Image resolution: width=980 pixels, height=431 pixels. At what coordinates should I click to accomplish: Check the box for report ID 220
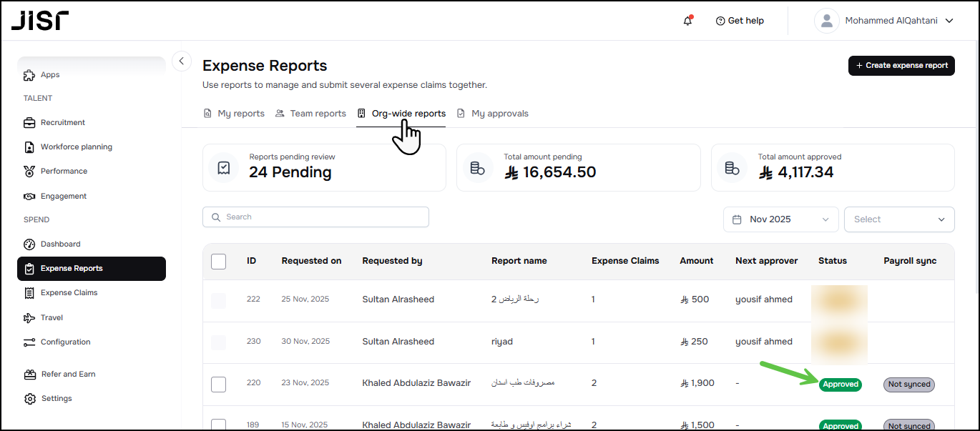coord(219,385)
